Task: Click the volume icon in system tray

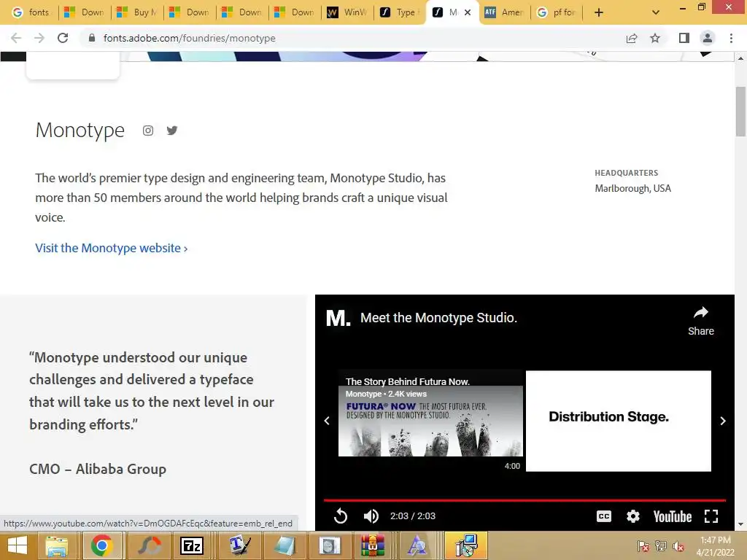Action: click(x=678, y=545)
